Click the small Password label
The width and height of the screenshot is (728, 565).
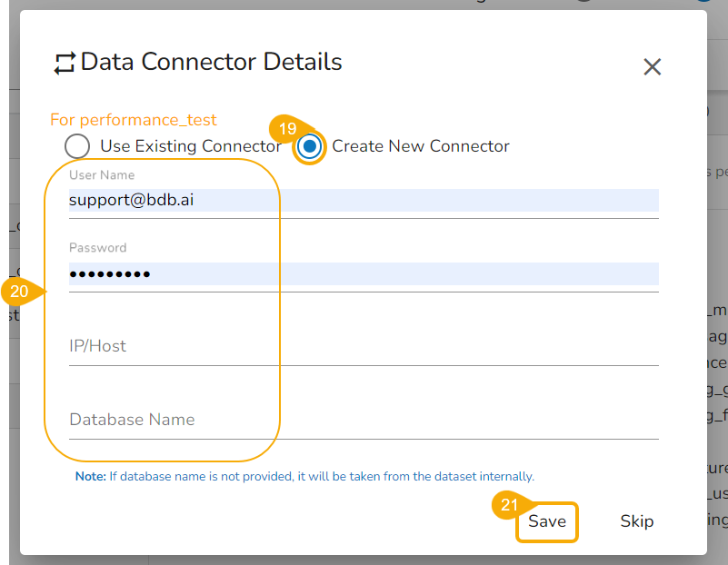click(x=98, y=247)
